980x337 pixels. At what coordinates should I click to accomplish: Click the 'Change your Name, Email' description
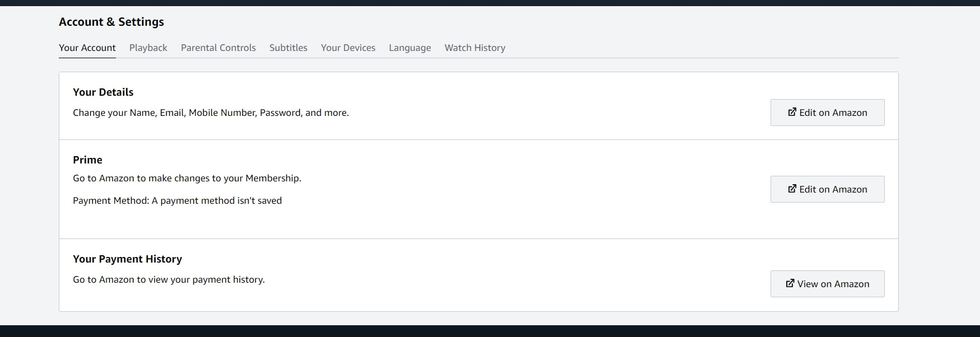click(x=211, y=113)
